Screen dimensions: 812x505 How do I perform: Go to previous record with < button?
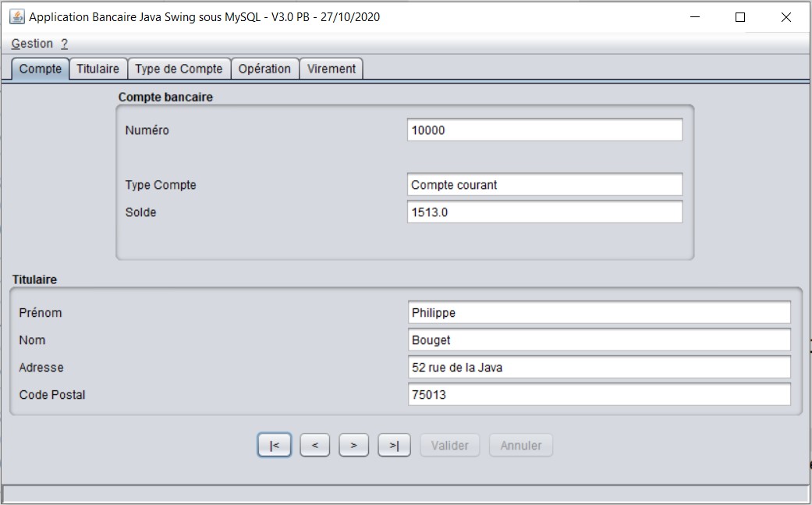click(x=314, y=445)
